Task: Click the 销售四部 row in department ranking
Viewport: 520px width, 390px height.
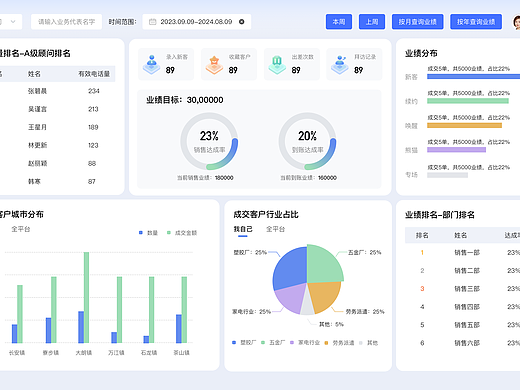Action: point(462,307)
